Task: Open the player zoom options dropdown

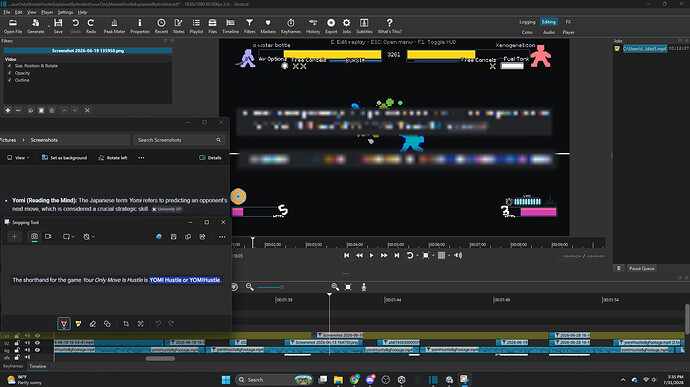Action: [433, 255]
